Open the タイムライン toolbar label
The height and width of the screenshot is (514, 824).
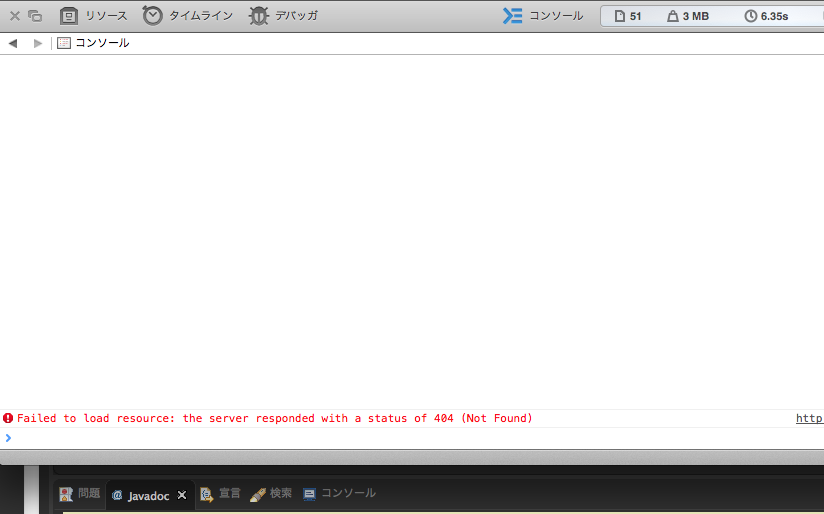tap(201, 16)
